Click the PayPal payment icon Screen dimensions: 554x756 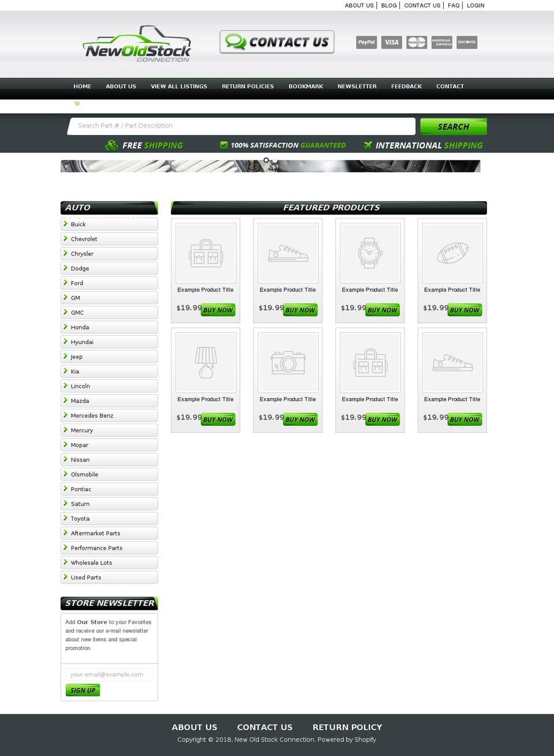point(366,42)
